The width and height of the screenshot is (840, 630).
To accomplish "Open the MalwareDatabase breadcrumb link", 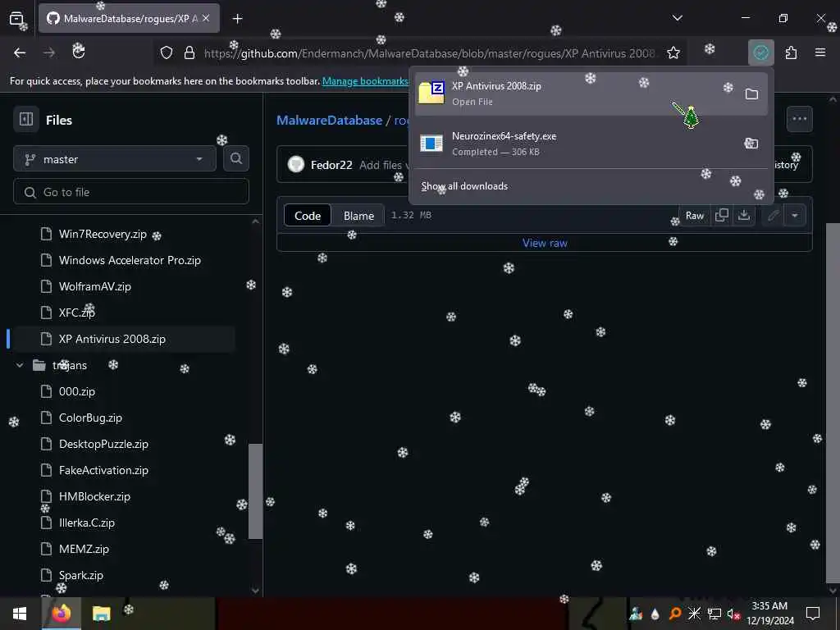I will tap(329, 120).
